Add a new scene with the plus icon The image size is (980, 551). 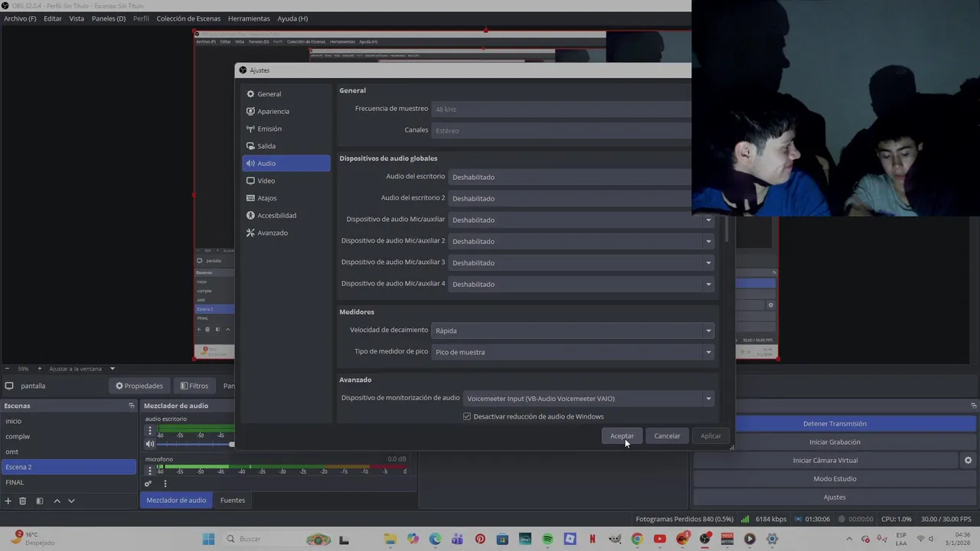(x=8, y=500)
